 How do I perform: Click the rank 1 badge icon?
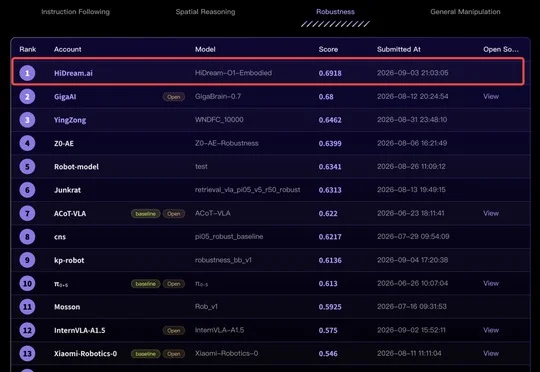27,73
